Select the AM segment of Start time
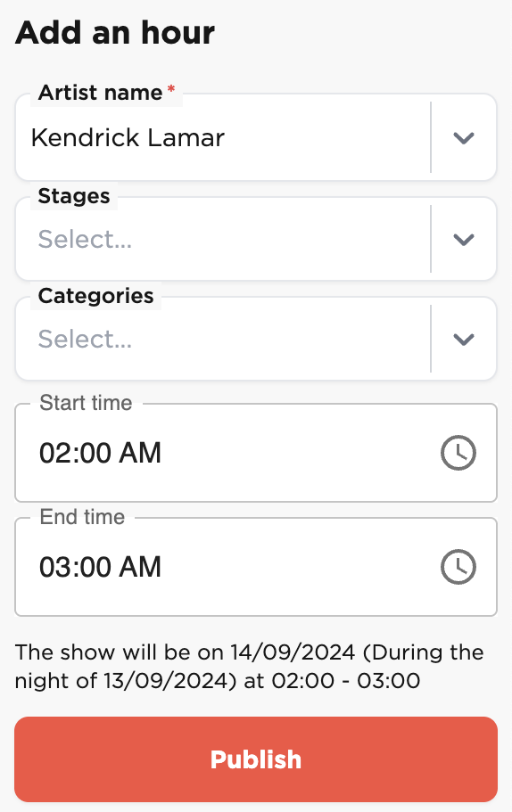Viewport: 512px width, 812px height. pyautogui.click(x=140, y=453)
